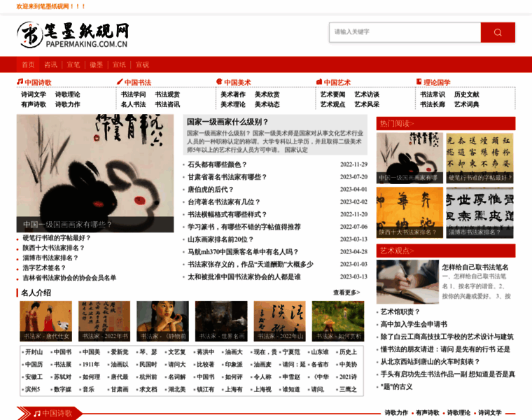Screen dimensions: 532x420
Task: Open 艺术词典 link
Action: 466,104
